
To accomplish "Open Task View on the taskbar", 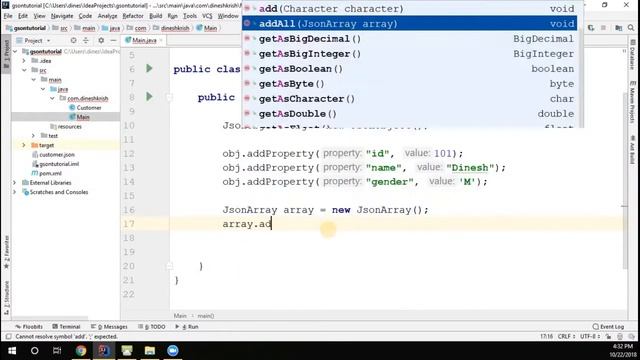I will pyautogui.click(x=57, y=351).
